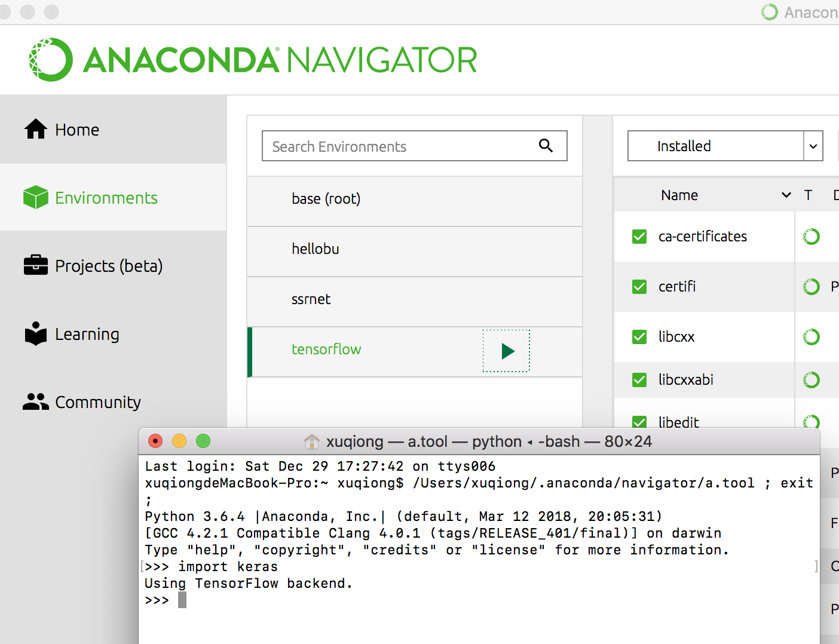Click the terminal cursor prompt line

tap(166, 600)
